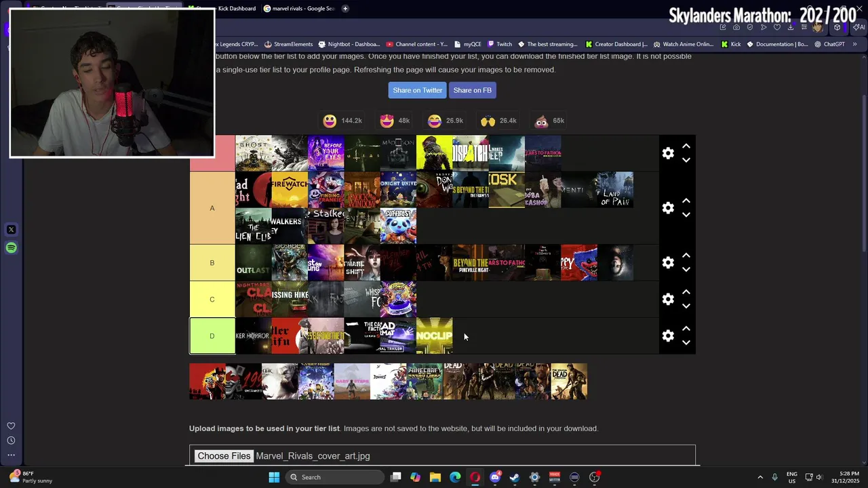Open settings gear for tier D row
The image size is (868, 488).
click(x=668, y=336)
